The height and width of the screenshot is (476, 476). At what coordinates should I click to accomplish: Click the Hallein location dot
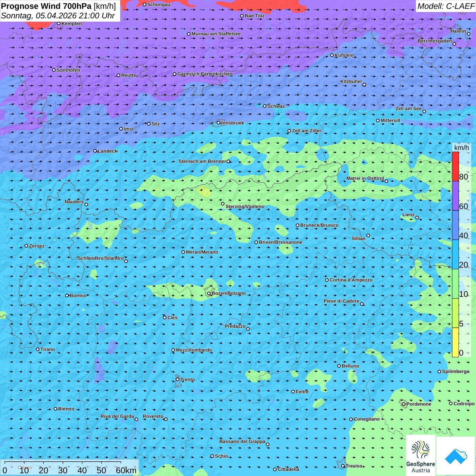[x=469, y=34]
